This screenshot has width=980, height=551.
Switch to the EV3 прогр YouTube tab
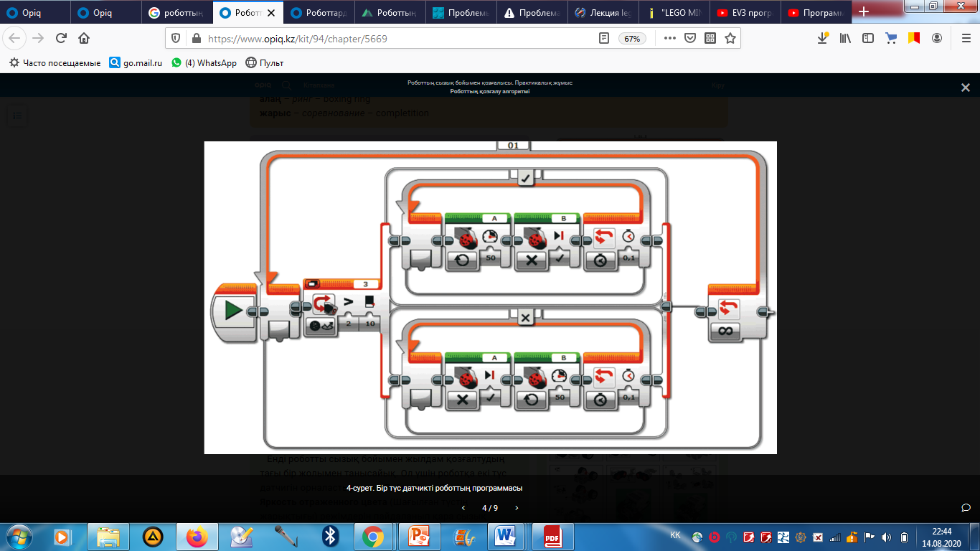(746, 12)
